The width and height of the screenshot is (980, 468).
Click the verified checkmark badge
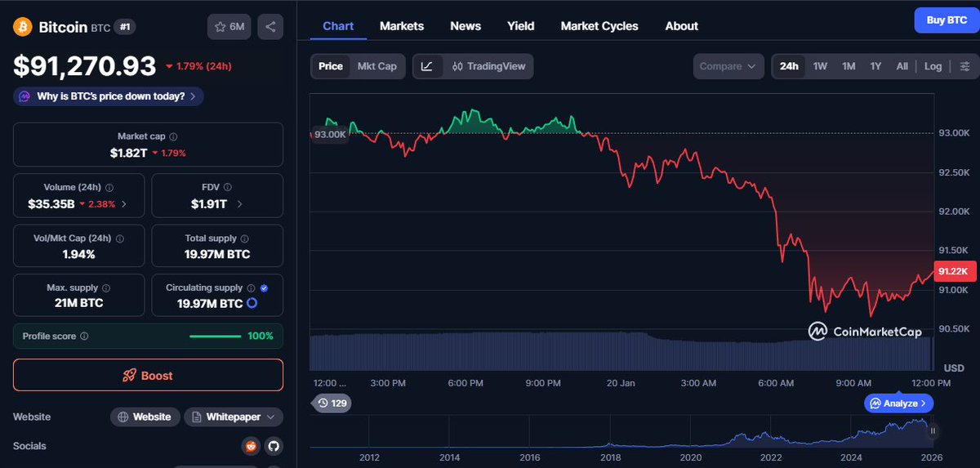(265, 288)
